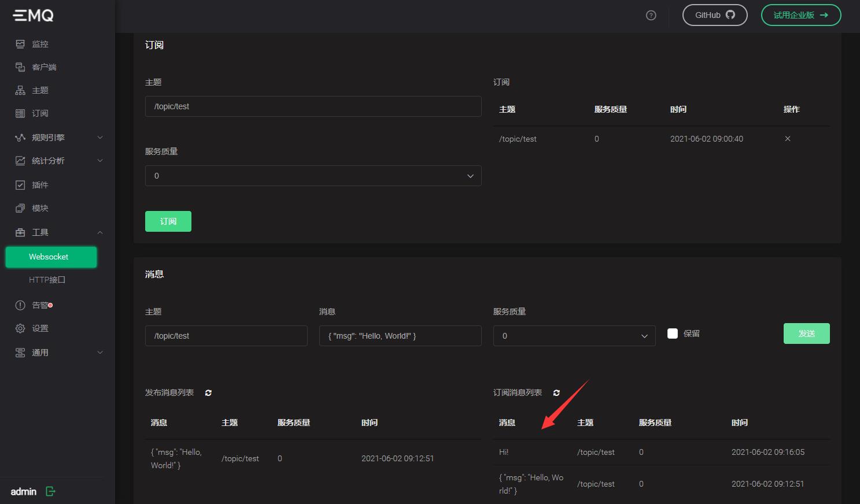Click the 发送 send button
The height and width of the screenshot is (504, 860).
tap(807, 333)
